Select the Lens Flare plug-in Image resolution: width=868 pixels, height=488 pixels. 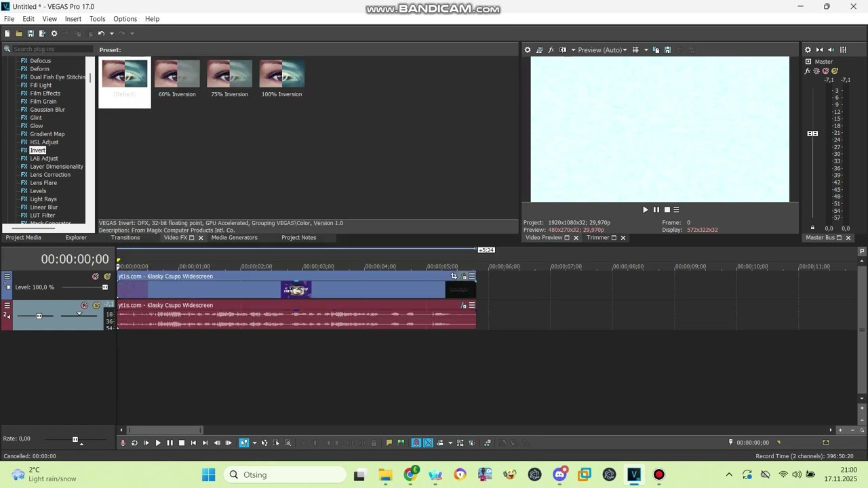click(x=43, y=183)
